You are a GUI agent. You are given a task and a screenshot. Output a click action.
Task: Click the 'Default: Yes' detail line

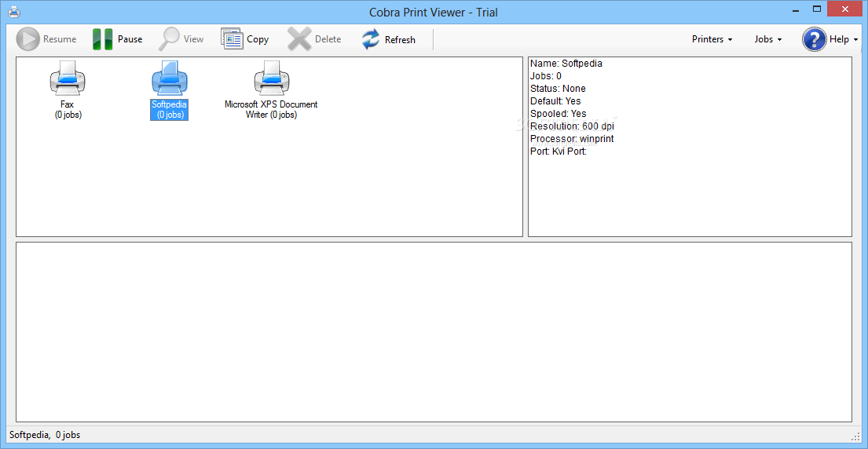pyautogui.click(x=555, y=101)
